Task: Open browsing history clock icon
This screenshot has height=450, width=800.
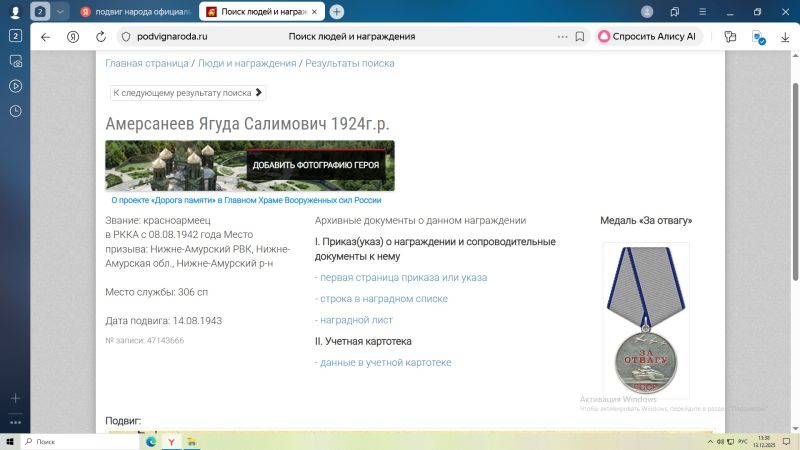Action: [15, 111]
